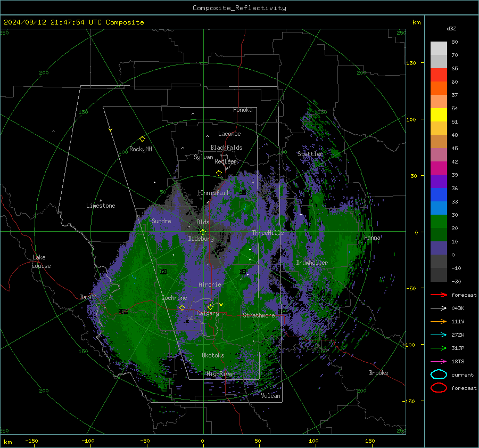Select the green 31JP arrow legend entry
This screenshot has height=448, width=479.
439,348
